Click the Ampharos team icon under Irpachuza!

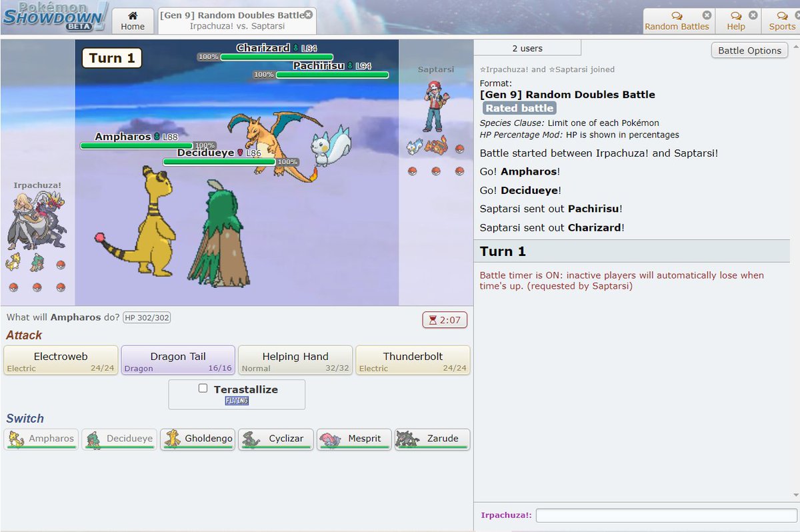[x=13, y=263]
